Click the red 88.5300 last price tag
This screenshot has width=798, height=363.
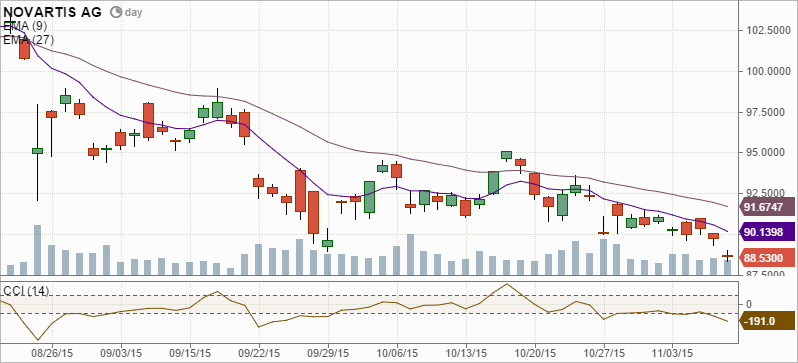(766, 258)
